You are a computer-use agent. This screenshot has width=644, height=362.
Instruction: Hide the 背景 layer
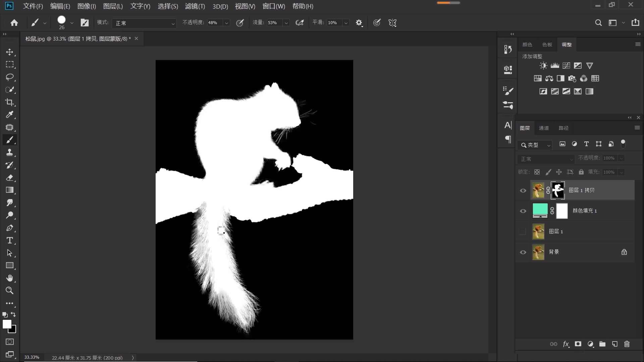pyautogui.click(x=523, y=252)
